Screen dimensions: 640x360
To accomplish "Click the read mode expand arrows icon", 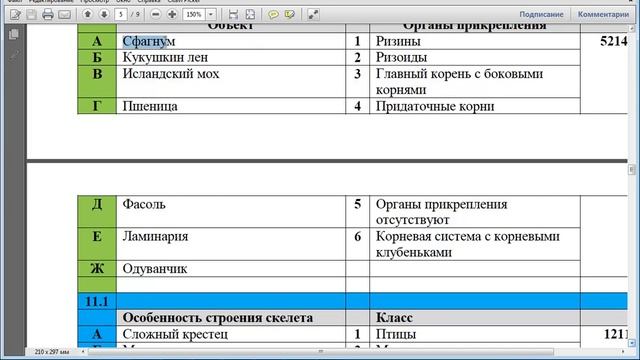I will 313,15.
